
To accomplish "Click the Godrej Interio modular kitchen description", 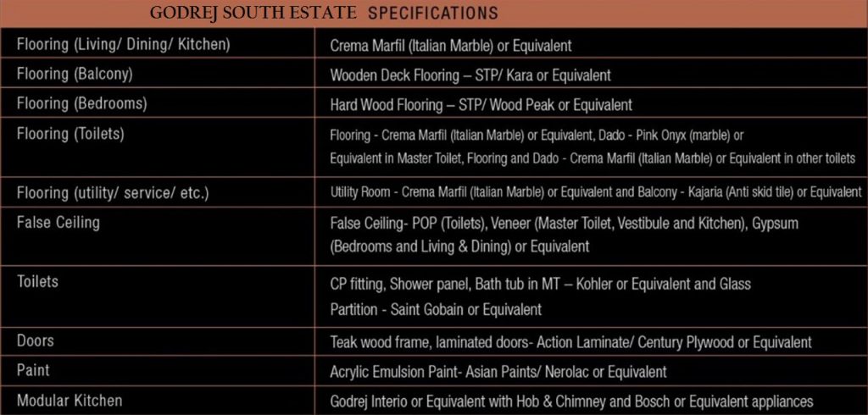I will [x=571, y=401].
